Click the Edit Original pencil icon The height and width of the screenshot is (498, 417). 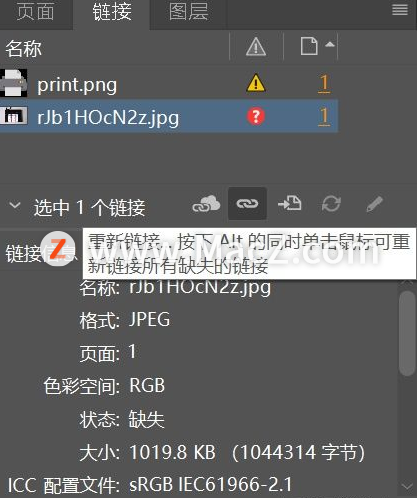click(374, 204)
